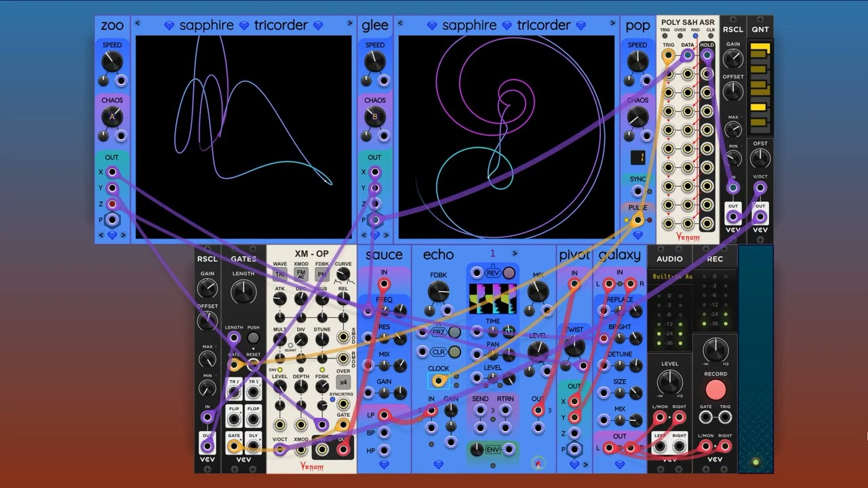
Task: Click the XM-OP CURVE knob
Action: [343, 274]
